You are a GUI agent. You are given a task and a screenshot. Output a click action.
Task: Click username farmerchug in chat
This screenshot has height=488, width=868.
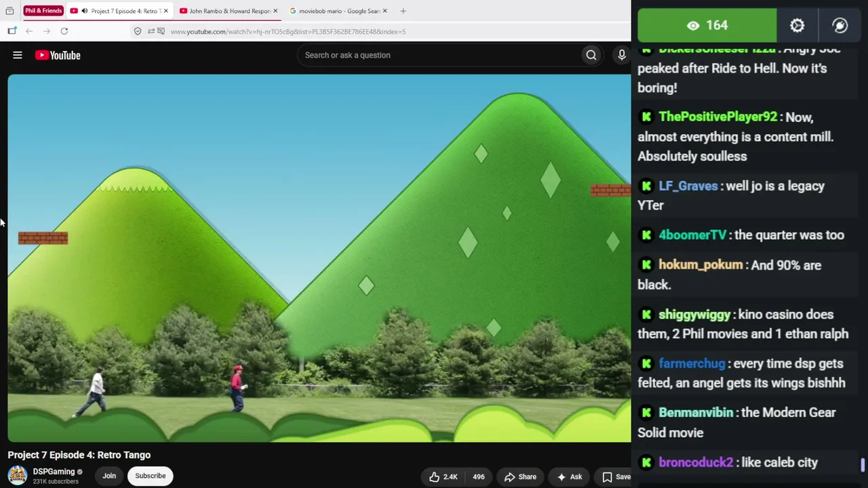692,364
